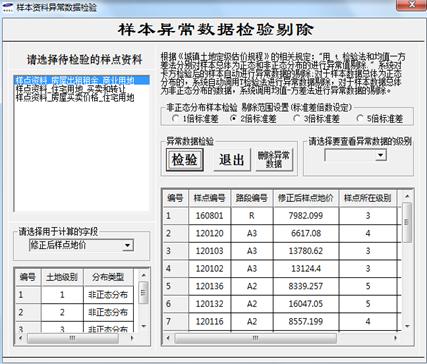Click cell 120102 in data table
Viewport: 427px width, 364px height.
(210, 269)
